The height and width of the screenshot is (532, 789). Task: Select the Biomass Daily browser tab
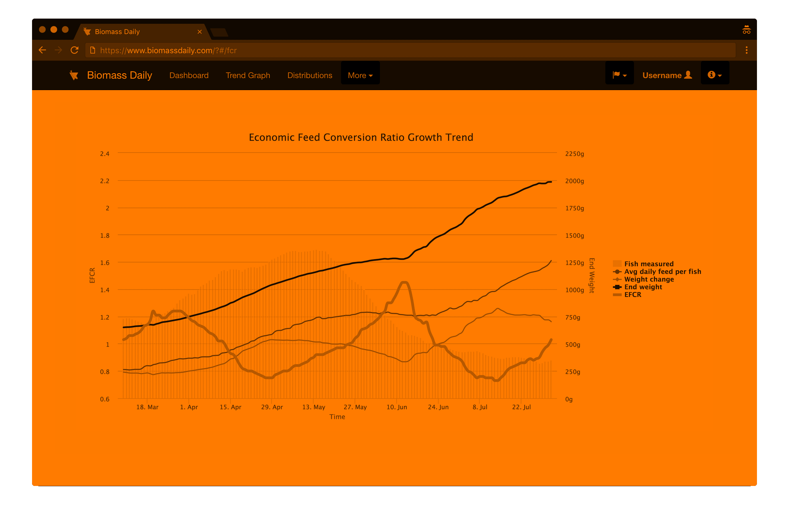point(142,31)
